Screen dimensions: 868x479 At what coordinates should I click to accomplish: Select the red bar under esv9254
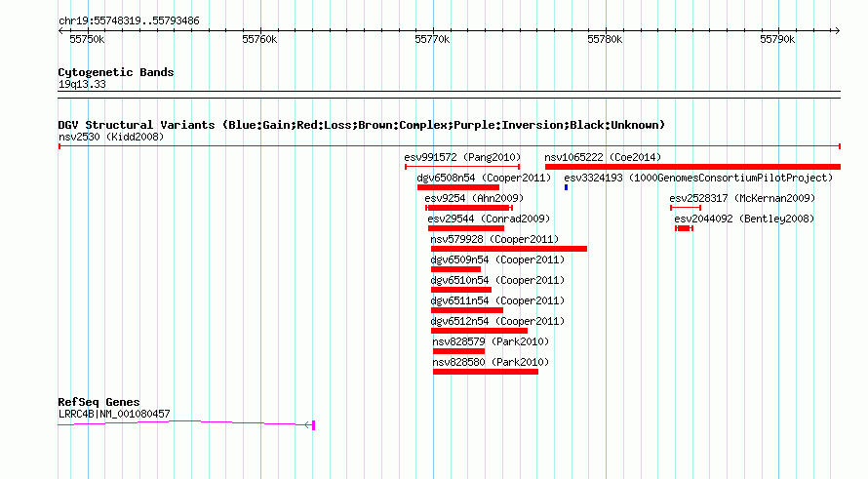[x=469, y=208]
